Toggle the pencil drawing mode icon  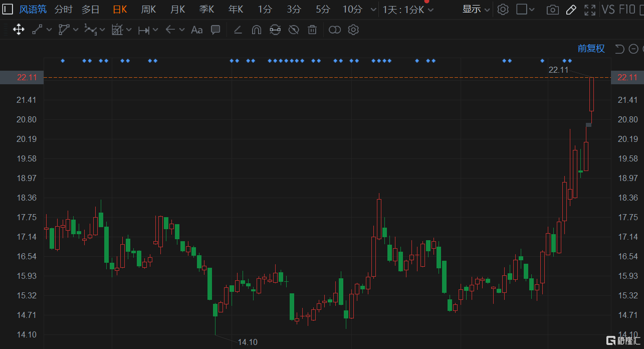571,10
